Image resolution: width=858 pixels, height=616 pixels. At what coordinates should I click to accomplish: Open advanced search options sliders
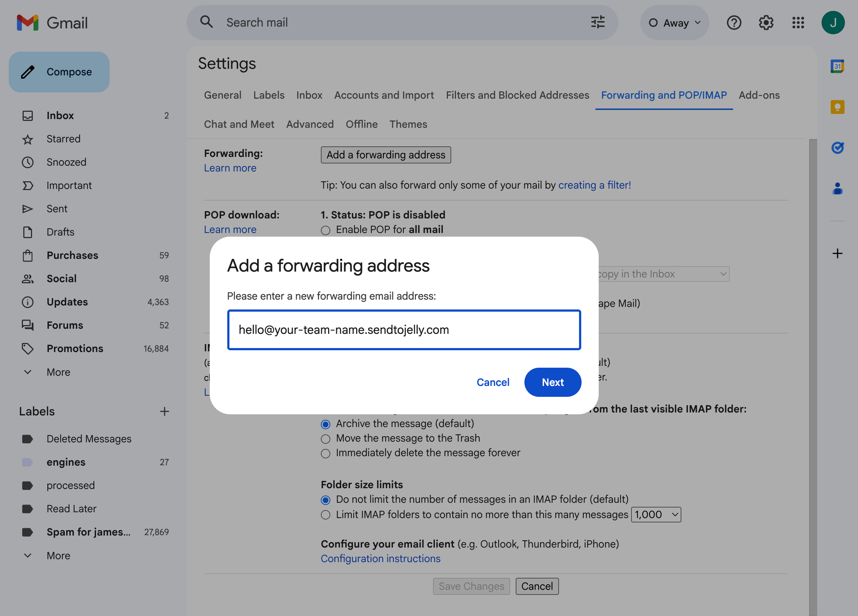pos(597,22)
